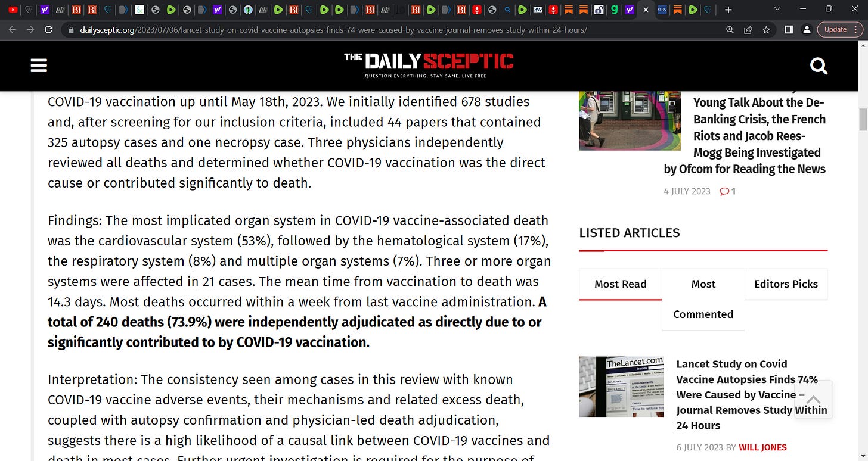Open author WILL JONES link
Screen dimensions: 868x461
pyautogui.click(x=762, y=447)
